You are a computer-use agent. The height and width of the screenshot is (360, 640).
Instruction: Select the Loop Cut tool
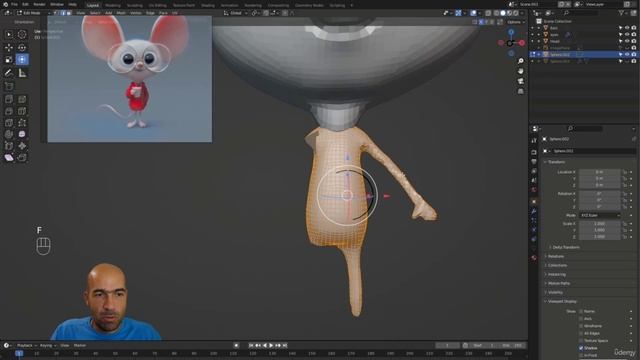(x=22, y=111)
